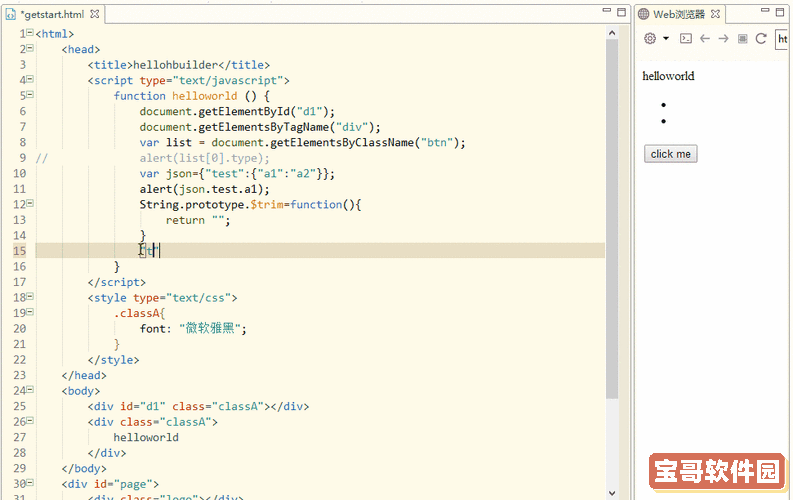Collapse the body block on line 24
Image resolution: width=793 pixels, height=500 pixels.
point(30,390)
